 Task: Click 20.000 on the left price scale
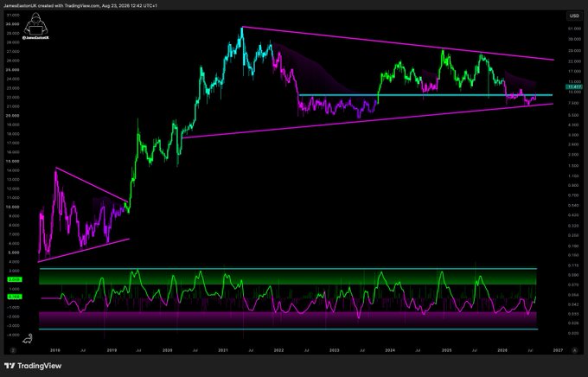point(13,116)
